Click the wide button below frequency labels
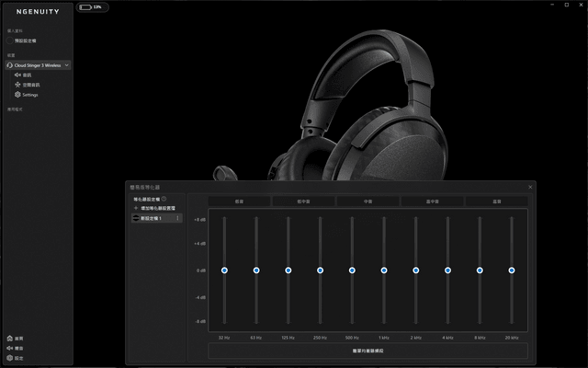Viewport: 588px width, 368px height. (x=367, y=351)
